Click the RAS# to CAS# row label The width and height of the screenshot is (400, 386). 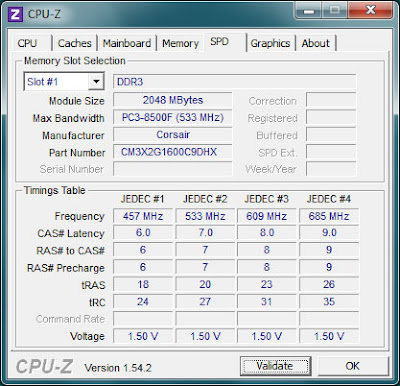(70, 251)
